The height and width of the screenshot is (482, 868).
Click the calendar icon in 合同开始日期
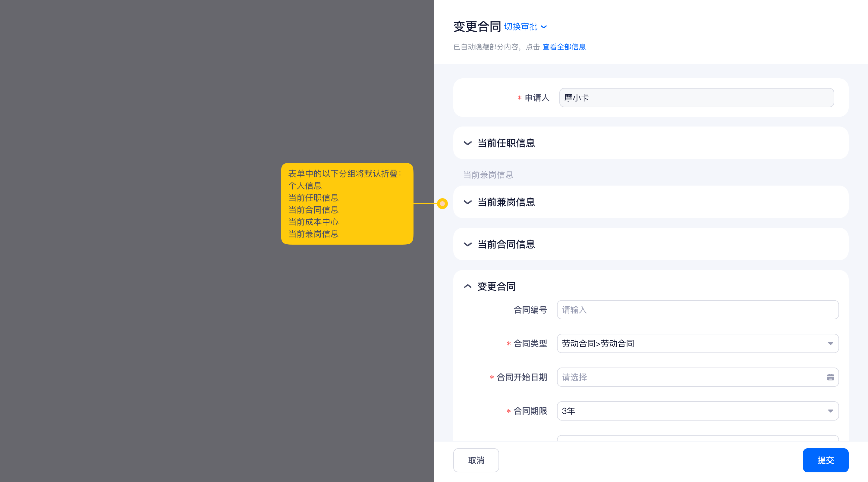click(830, 377)
